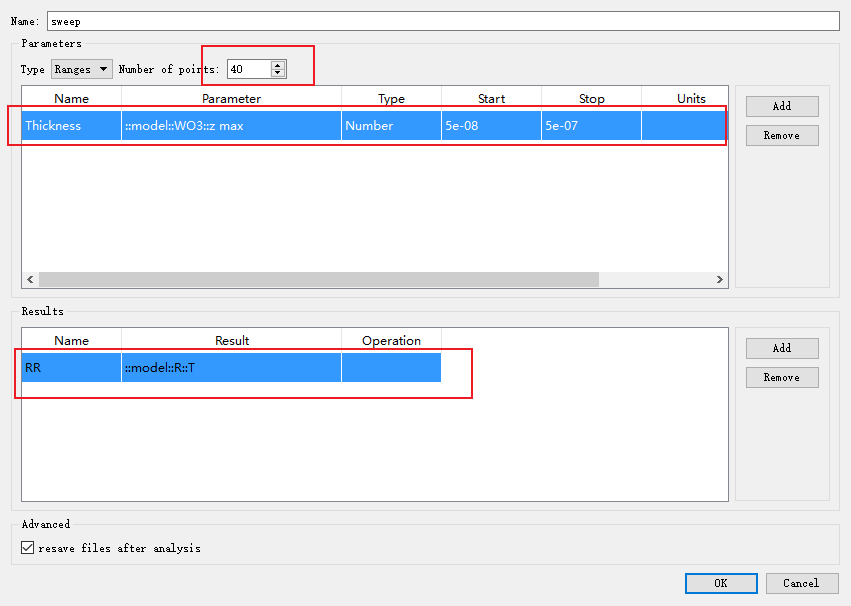Viewport: 851px width, 606px height.
Task: Click the ::model::WO3::z max parameter cell
Action: tap(231, 126)
